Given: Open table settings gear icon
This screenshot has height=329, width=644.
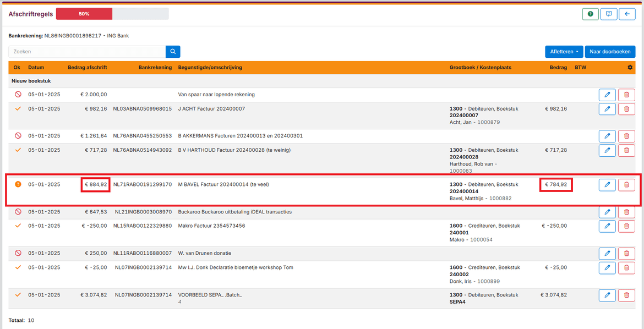Looking at the screenshot, I should pyautogui.click(x=630, y=68).
